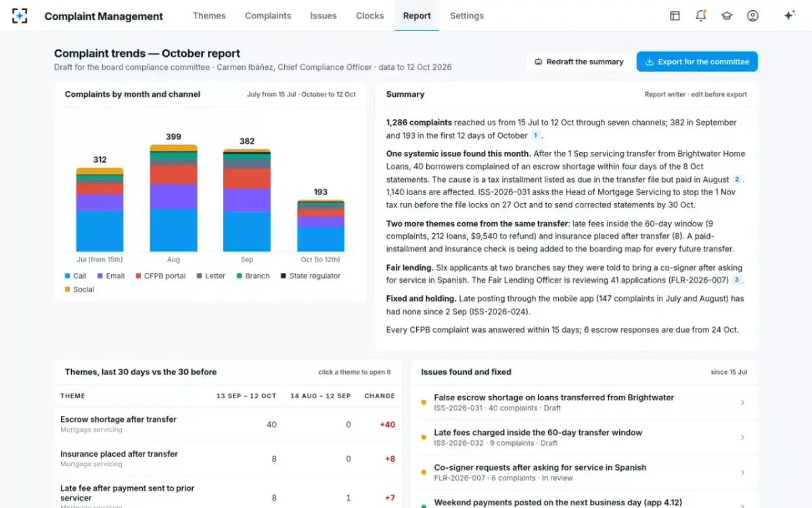812x508 pixels.
Task: Click the Summary panel heading
Action: [405, 94]
